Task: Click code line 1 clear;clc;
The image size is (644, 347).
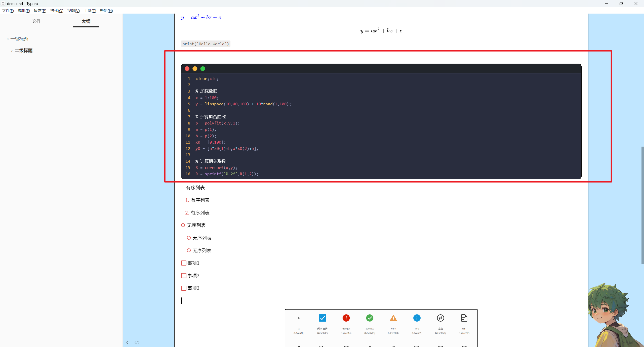Action: (207, 79)
